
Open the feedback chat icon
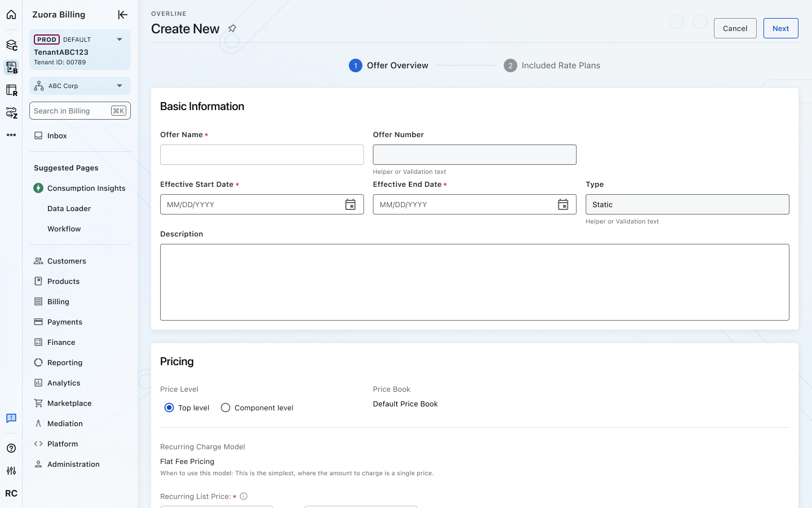point(11,418)
